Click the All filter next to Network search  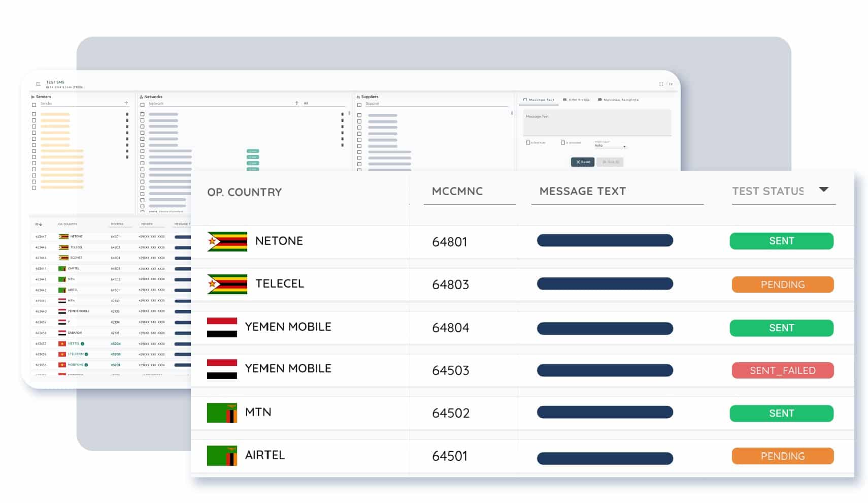click(306, 103)
